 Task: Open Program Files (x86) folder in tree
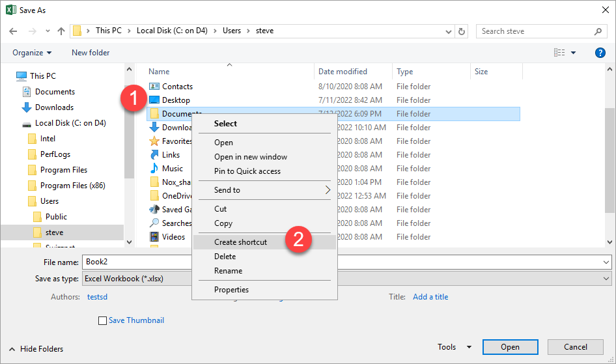pos(73,186)
